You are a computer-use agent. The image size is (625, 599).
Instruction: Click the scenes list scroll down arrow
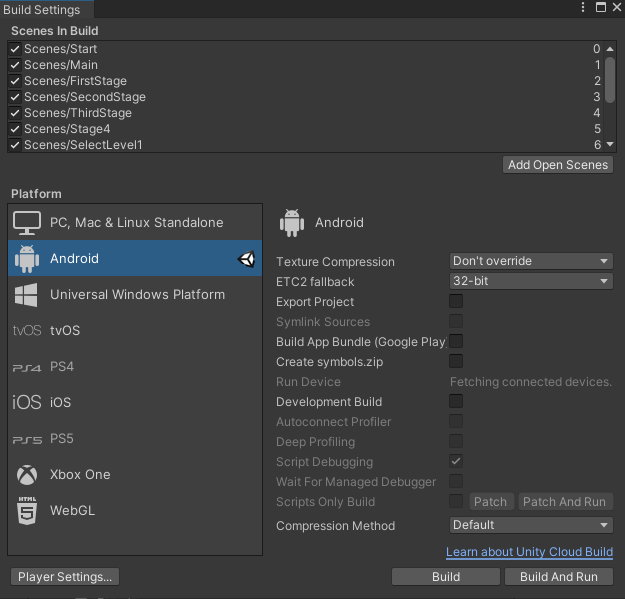pos(610,144)
